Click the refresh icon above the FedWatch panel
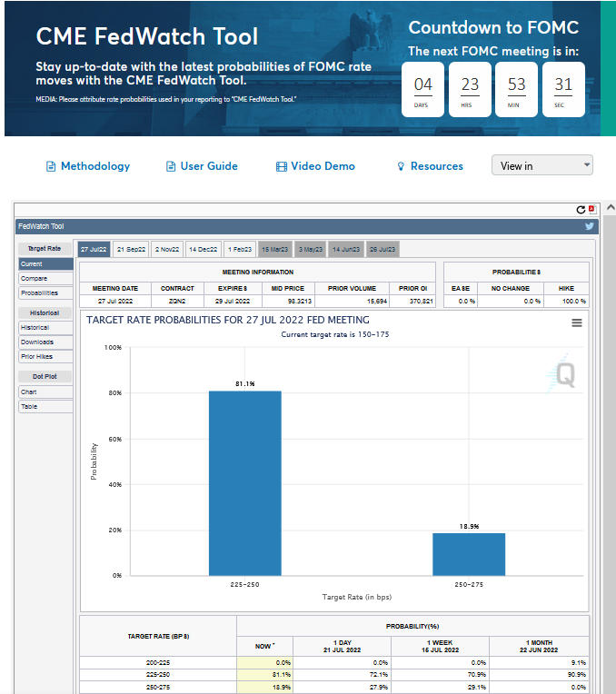This screenshot has height=694, width=616. (x=581, y=210)
